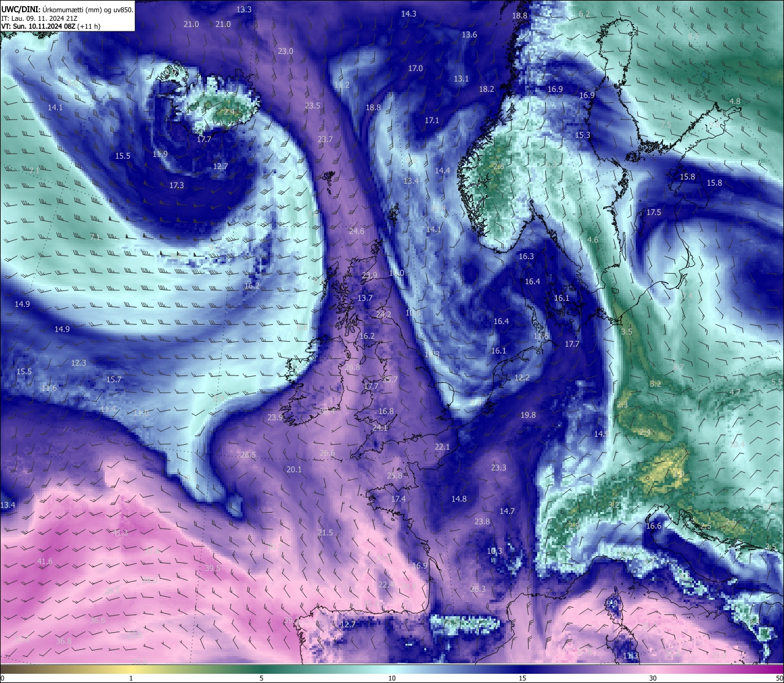Click the map value 21.5

click(x=325, y=533)
